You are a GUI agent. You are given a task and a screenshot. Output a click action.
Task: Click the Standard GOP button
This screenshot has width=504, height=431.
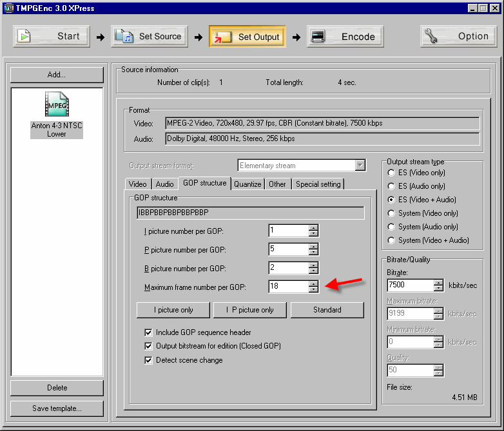pos(327,310)
